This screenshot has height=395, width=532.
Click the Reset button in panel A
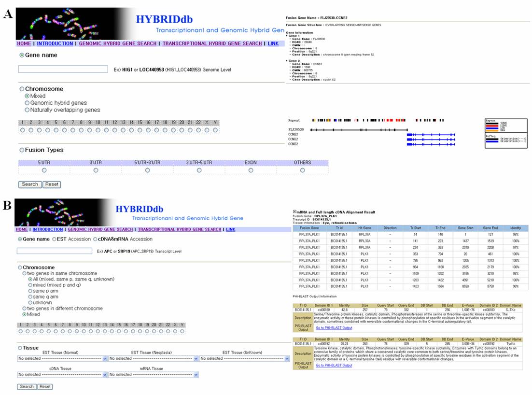(52, 184)
